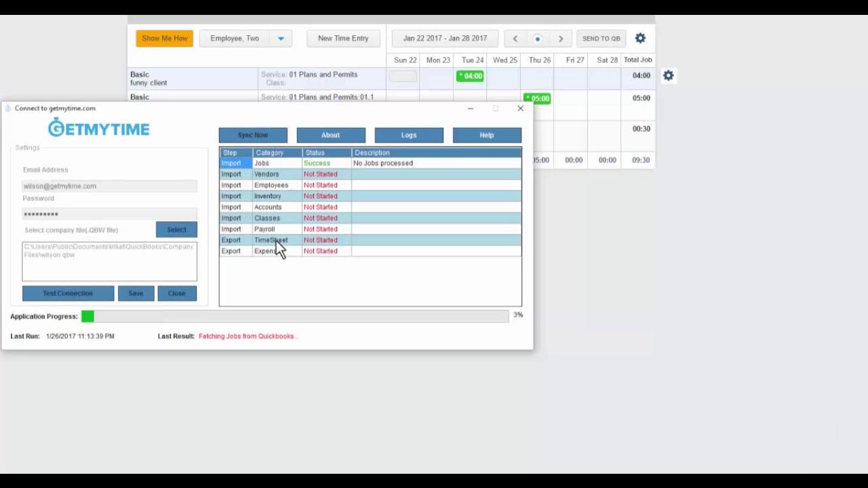Open the Jan 22 2017 - Jan 28 2017 date range

click(x=445, y=39)
